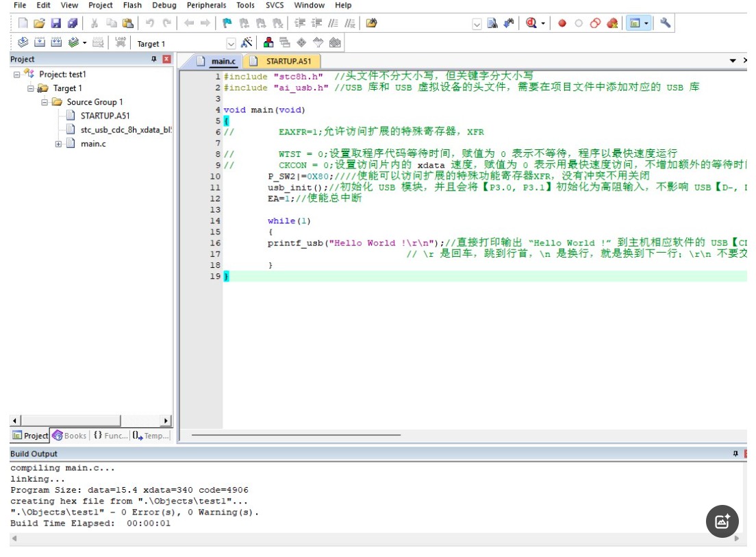
Task: Create a new file with the New icon
Action: (23, 23)
